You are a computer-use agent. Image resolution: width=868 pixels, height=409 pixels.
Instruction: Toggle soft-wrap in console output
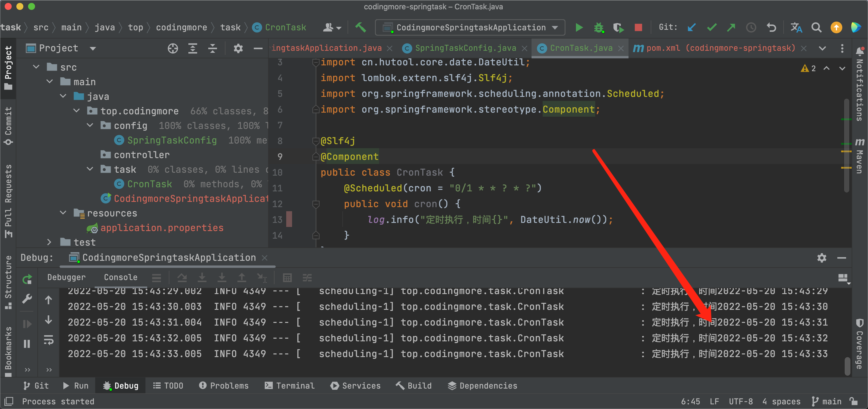click(x=49, y=340)
